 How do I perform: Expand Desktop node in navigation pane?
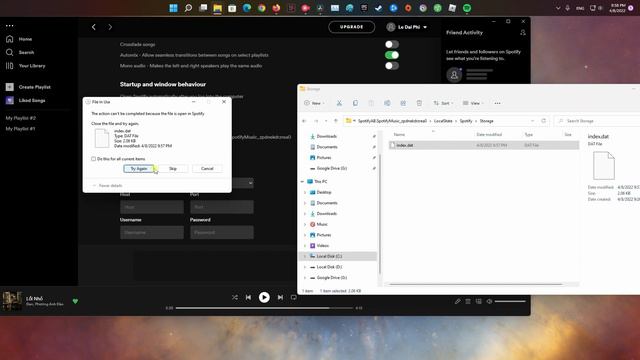click(x=305, y=192)
